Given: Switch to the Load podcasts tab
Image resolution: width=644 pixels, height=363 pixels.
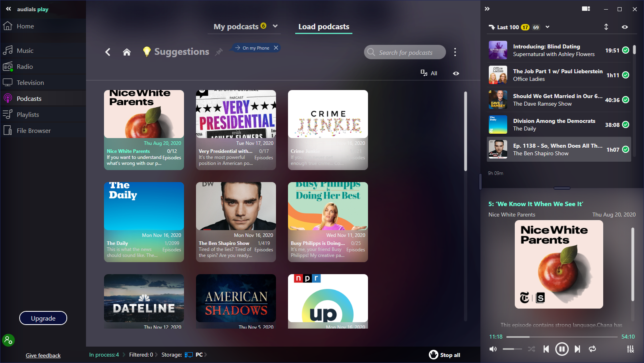Looking at the screenshot, I should (324, 27).
